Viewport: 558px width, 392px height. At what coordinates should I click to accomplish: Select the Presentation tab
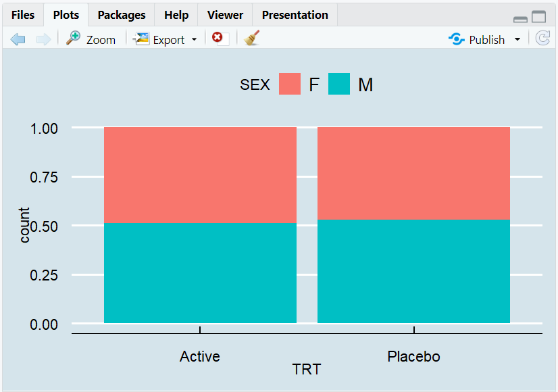tap(295, 14)
